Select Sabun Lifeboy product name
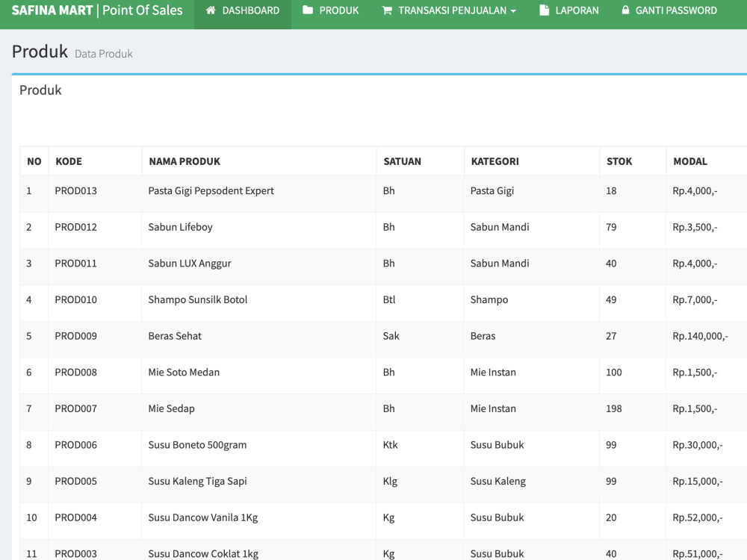This screenshot has width=747, height=560. (x=180, y=227)
